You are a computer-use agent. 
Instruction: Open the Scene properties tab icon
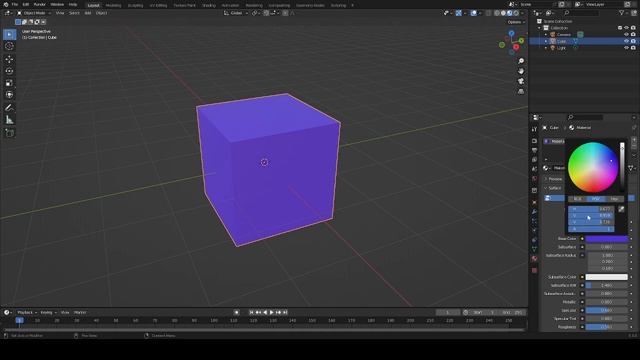coord(534,169)
